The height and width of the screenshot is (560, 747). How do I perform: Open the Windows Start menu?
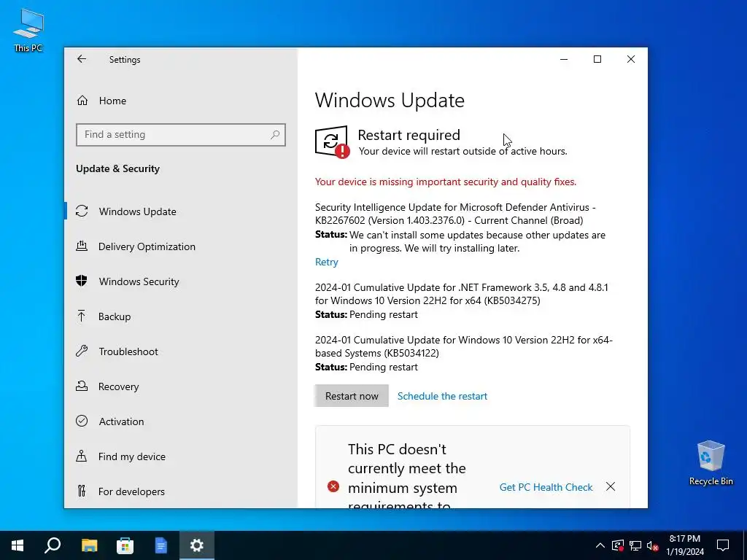pyautogui.click(x=18, y=545)
